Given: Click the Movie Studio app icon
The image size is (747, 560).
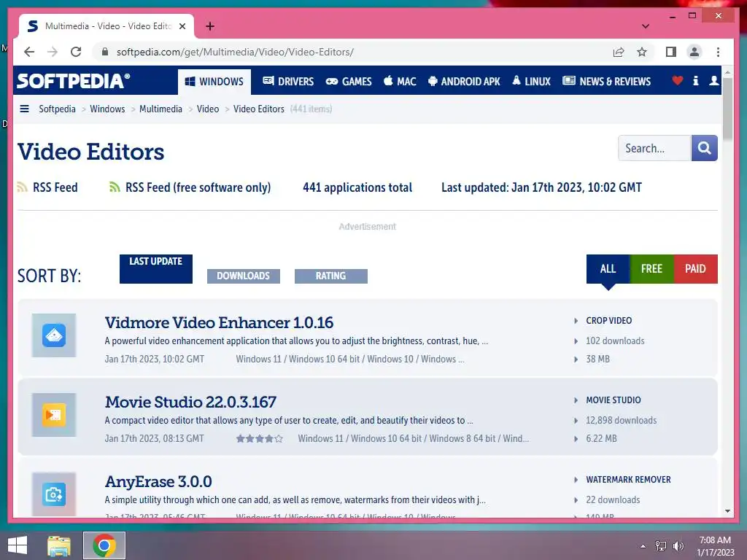Looking at the screenshot, I should coord(54,415).
